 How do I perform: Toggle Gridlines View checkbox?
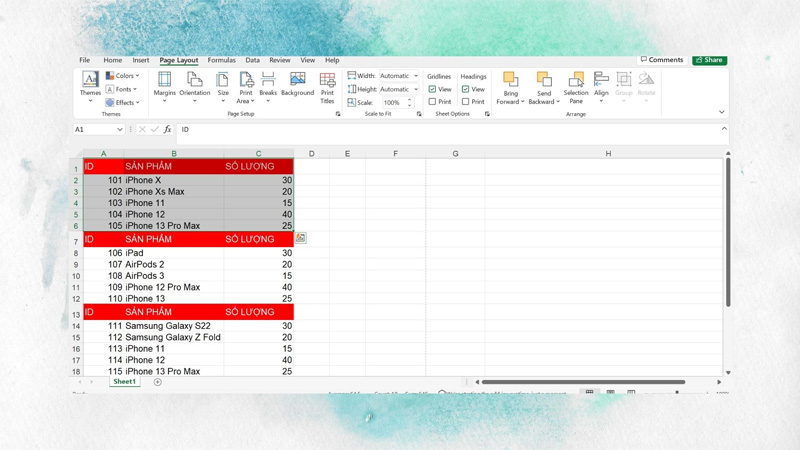(x=432, y=89)
